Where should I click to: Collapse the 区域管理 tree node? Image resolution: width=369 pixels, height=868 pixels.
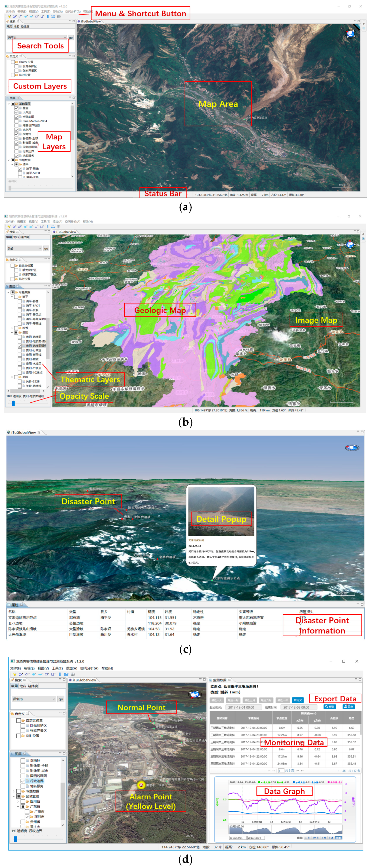(14, 796)
